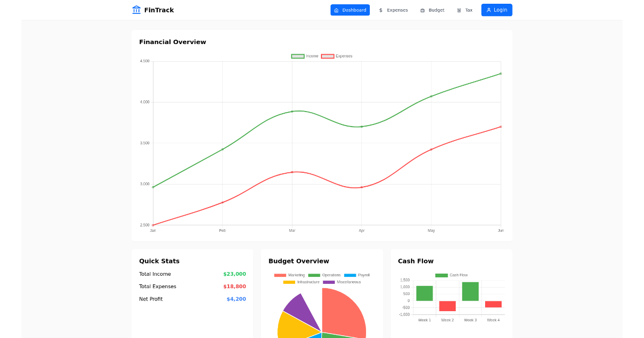
Task: Switch to the Expenses page
Action: 393,10
